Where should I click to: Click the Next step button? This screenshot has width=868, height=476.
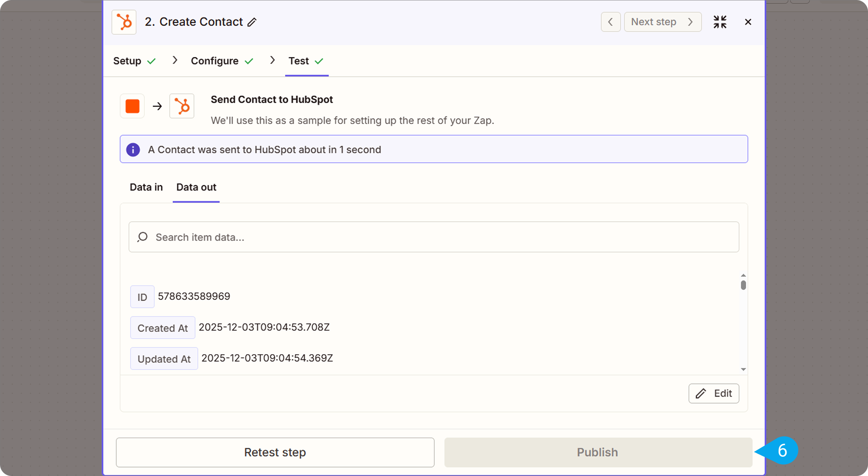tap(662, 22)
